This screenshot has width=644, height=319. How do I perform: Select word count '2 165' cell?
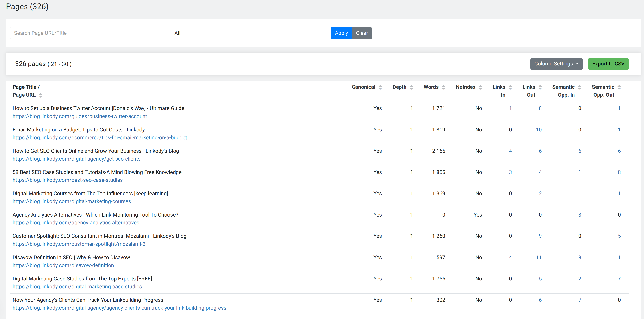coord(438,151)
